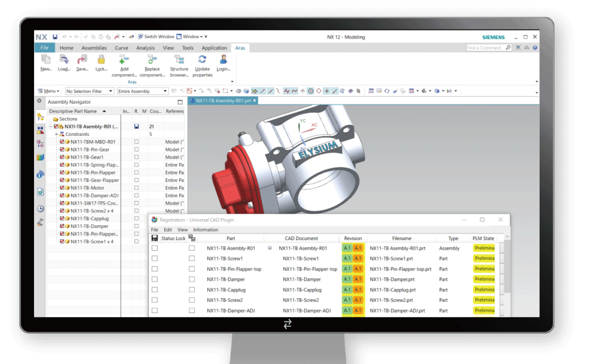Click the Save disk icon in title bar
602x364 pixels.
55,37
